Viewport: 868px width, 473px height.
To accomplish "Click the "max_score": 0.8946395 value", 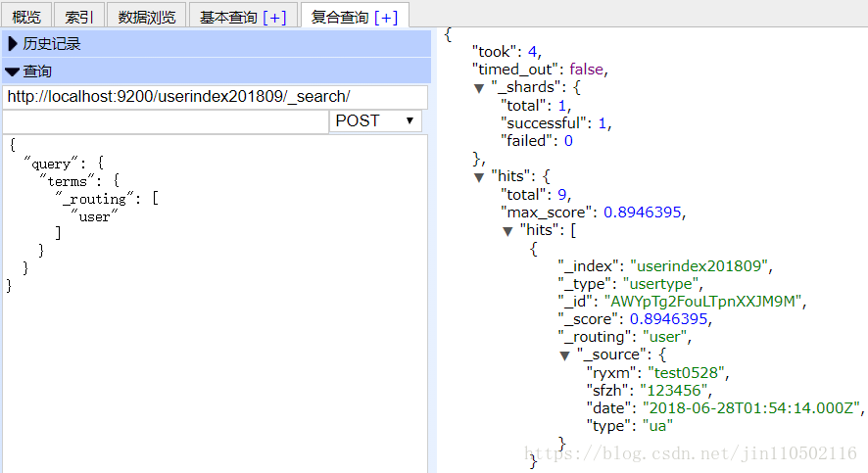I will [642, 212].
